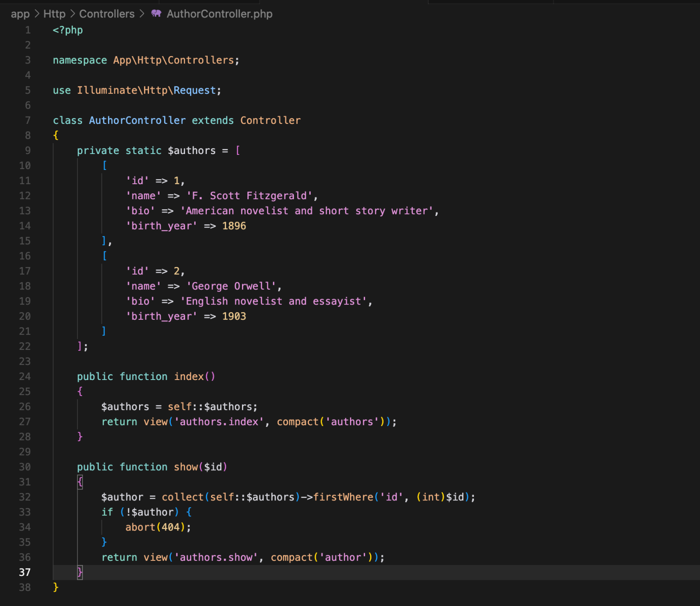The width and height of the screenshot is (700, 606).
Task: Select the 'app' breadcrumb item
Action: point(20,14)
